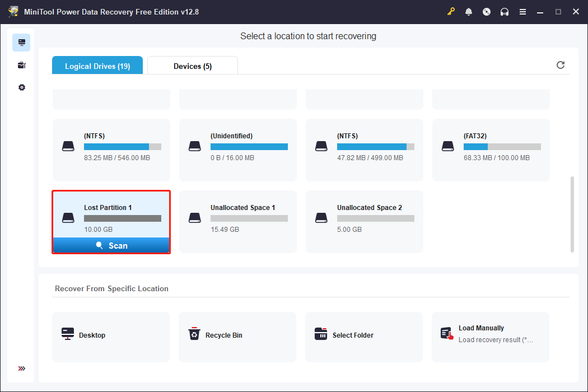Open the headset support icon
Image resolution: width=588 pixels, height=392 pixels.
pos(505,12)
